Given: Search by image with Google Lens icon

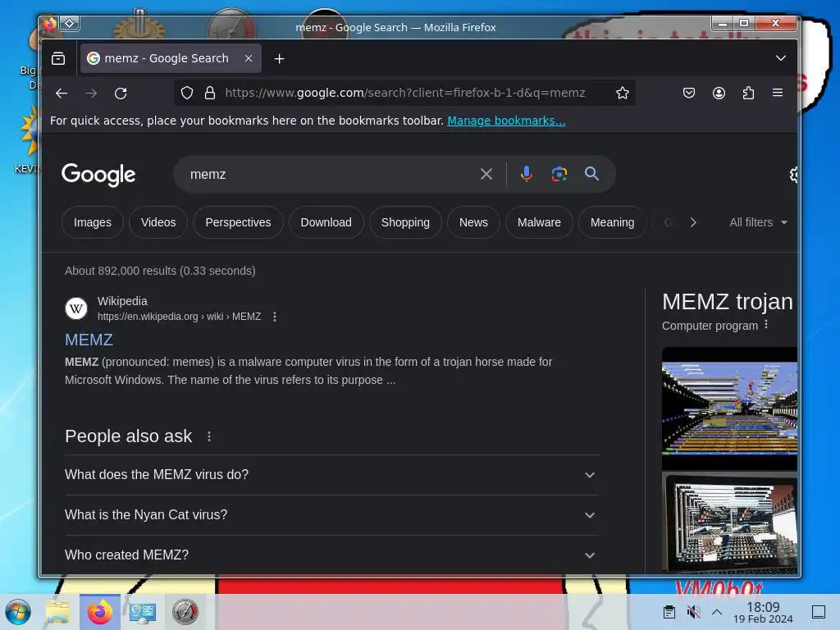Looking at the screenshot, I should click(559, 174).
